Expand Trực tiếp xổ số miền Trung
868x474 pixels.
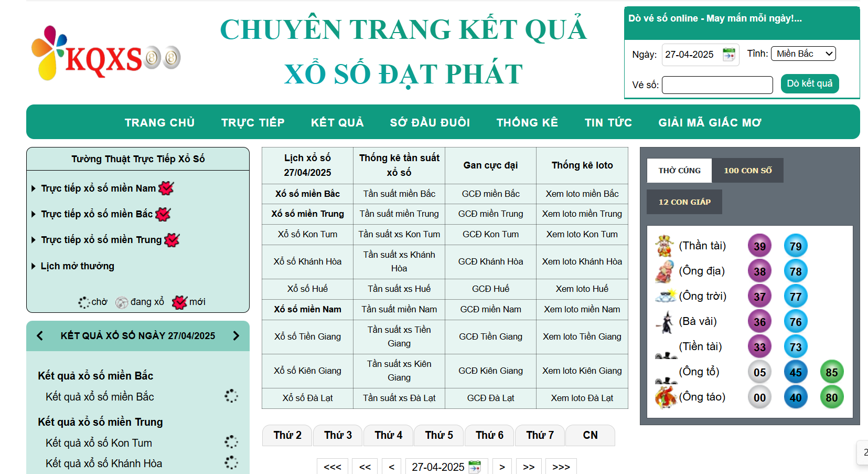pos(101,240)
